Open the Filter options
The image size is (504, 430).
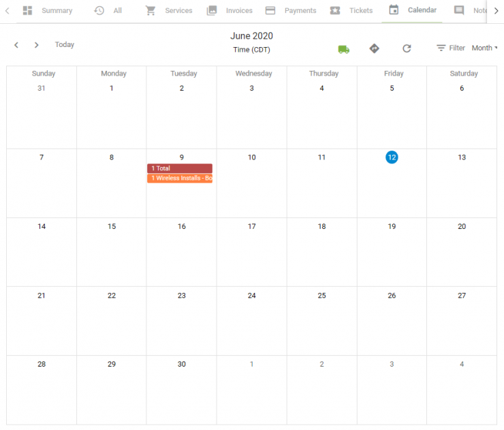click(451, 48)
